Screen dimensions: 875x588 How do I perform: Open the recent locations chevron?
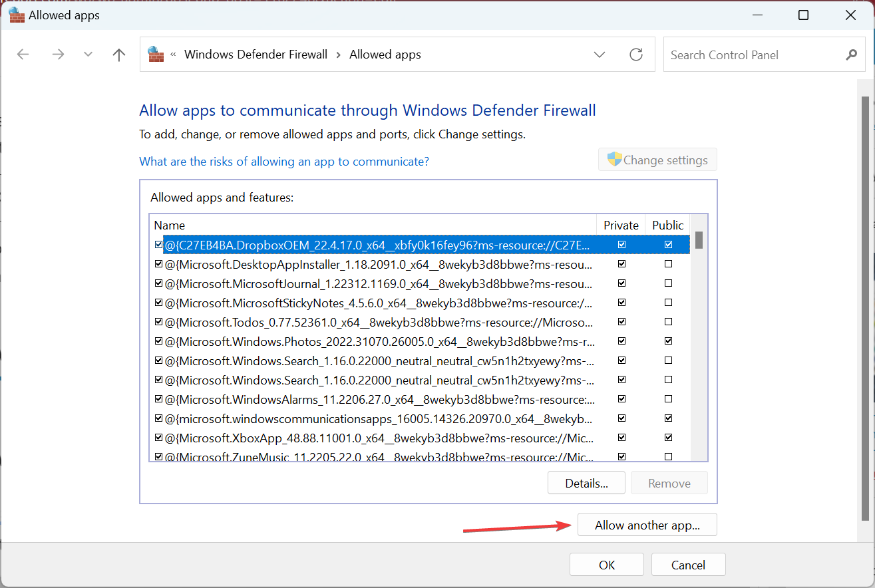[88, 55]
